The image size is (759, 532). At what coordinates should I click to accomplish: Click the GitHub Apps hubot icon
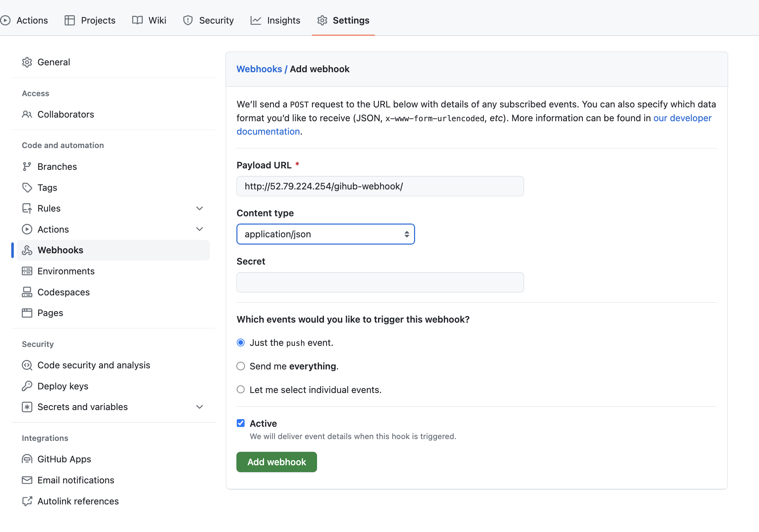(27, 459)
